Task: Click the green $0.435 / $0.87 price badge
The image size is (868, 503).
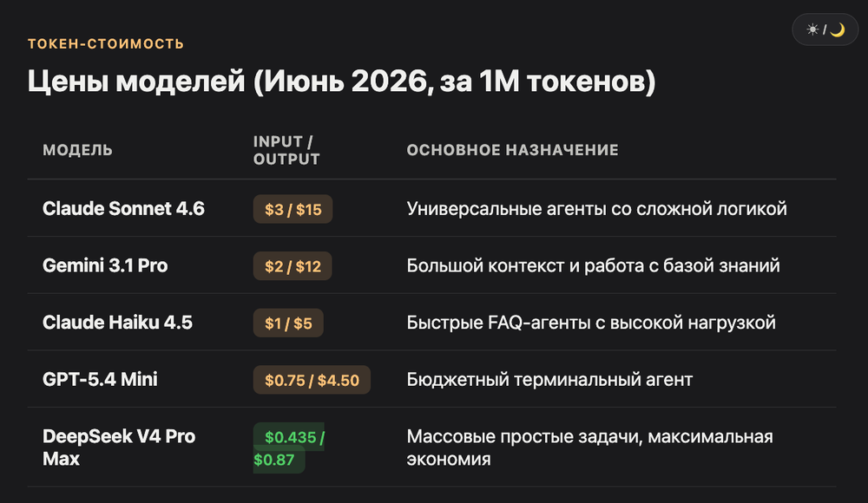Action: [x=289, y=448]
